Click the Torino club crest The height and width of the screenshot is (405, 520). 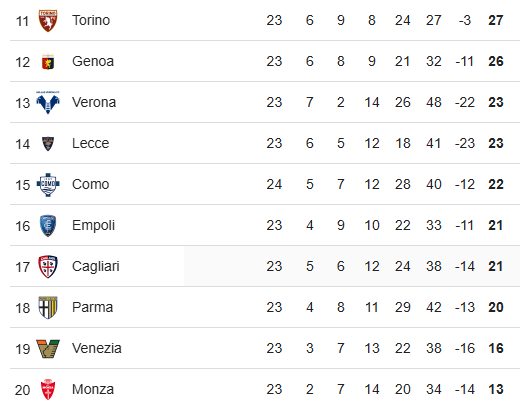point(48,21)
